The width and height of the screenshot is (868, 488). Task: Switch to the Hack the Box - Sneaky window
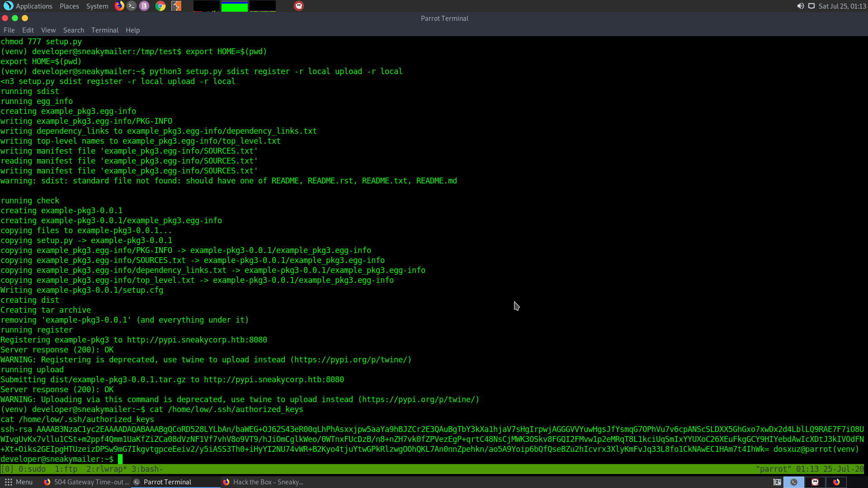pos(263,482)
